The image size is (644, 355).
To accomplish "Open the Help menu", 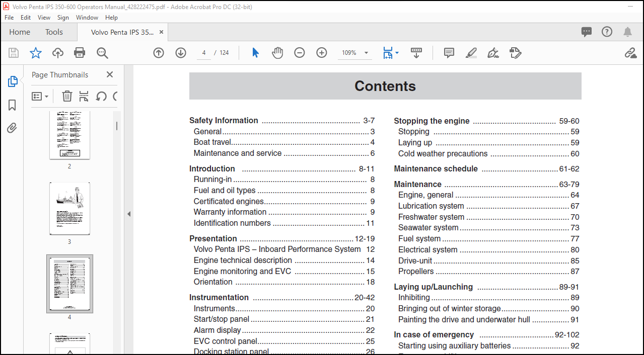I will (x=111, y=17).
